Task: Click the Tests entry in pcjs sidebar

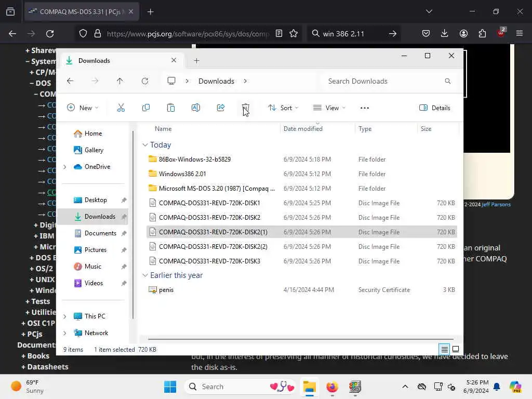Action: (x=41, y=301)
